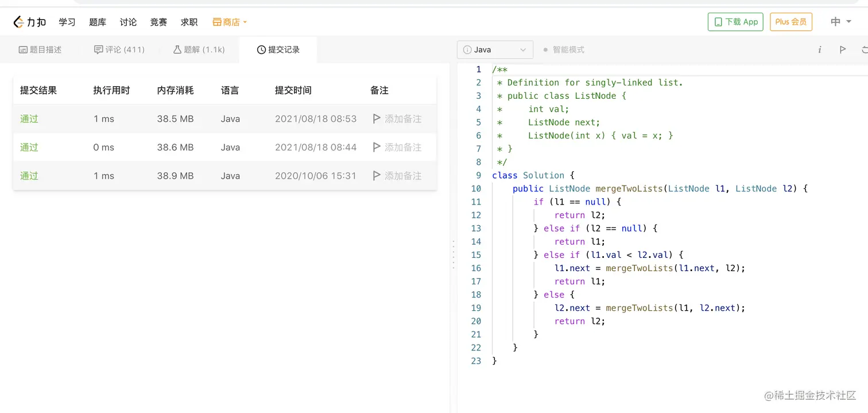Screen dimensions: 868x413
Task: Expand the 商店 store dropdown menu
Action: [x=230, y=22]
